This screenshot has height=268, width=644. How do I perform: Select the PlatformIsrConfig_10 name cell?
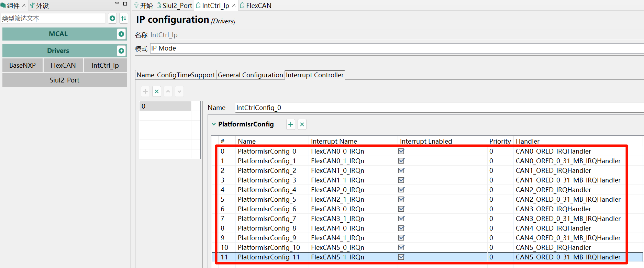point(269,247)
